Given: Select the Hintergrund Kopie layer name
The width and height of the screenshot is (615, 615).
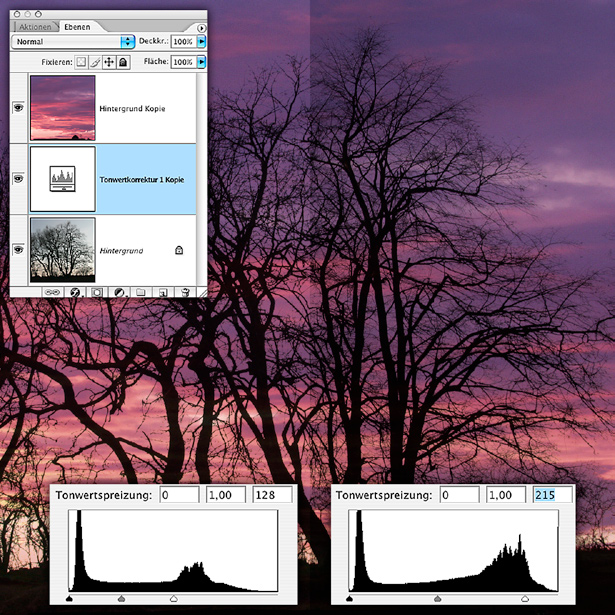Looking at the screenshot, I should [132, 109].
